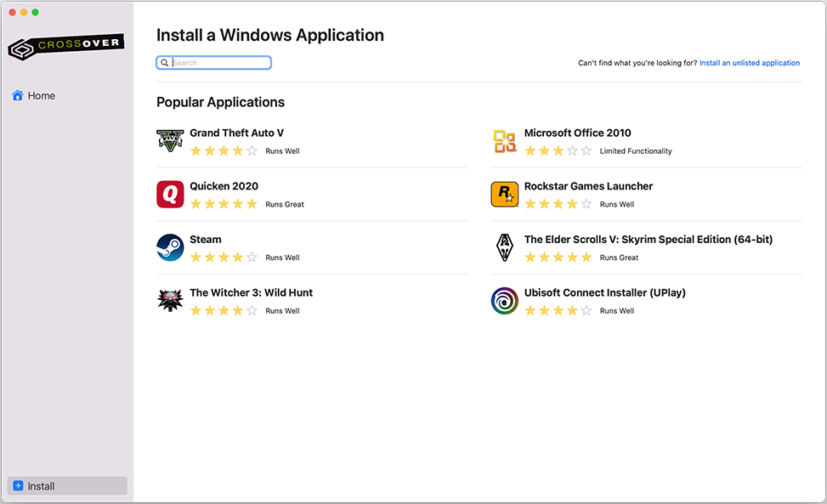Click the magnifying glass search icon
827x504 pixels.
164,63
